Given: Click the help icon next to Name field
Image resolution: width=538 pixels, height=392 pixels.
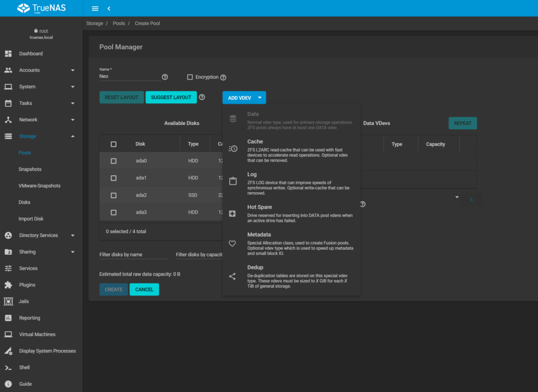Looking at the screenshot, I should point(165,77).
